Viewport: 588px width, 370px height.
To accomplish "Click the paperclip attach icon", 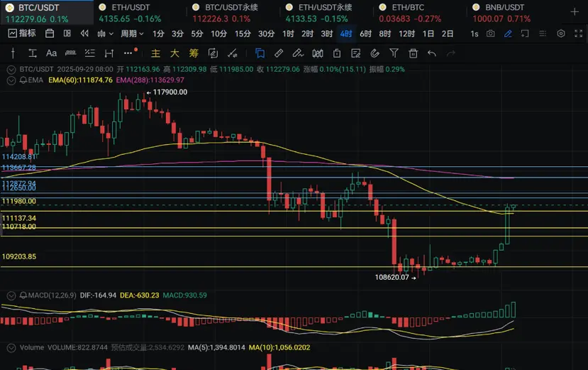I will pyautogui.click(x=375, y=53).
